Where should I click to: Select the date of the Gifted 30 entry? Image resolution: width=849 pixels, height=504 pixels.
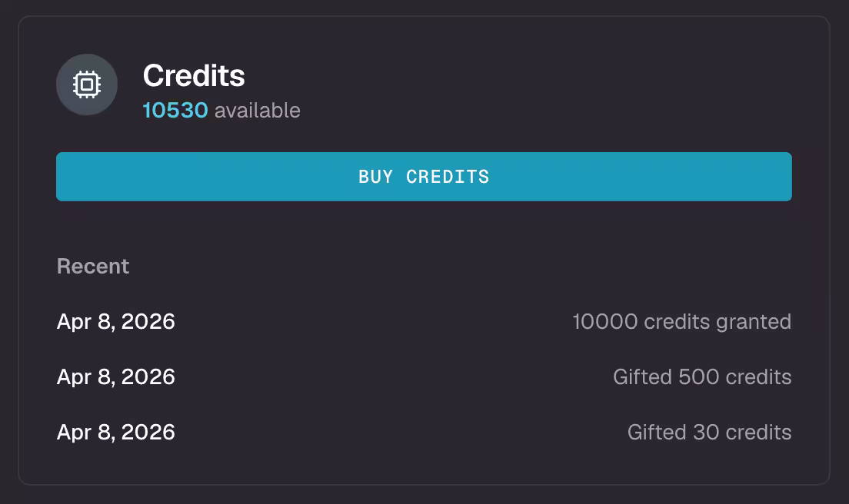point(116,433)
